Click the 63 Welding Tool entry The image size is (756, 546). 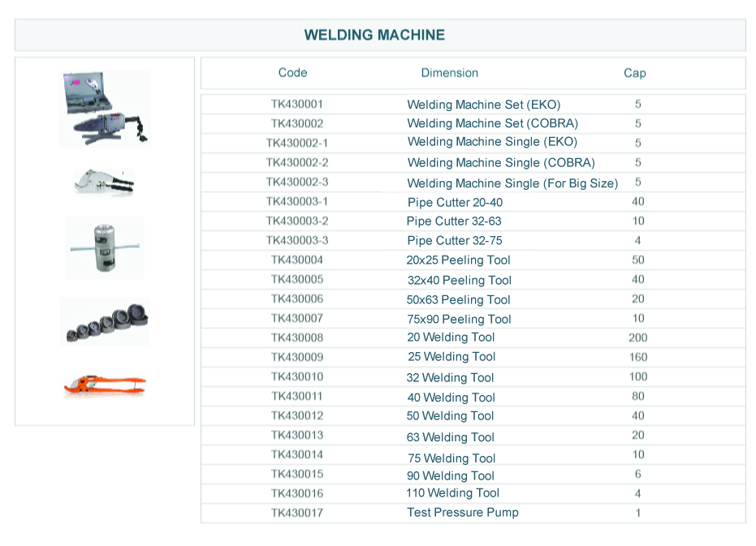[x=451, y=437]
